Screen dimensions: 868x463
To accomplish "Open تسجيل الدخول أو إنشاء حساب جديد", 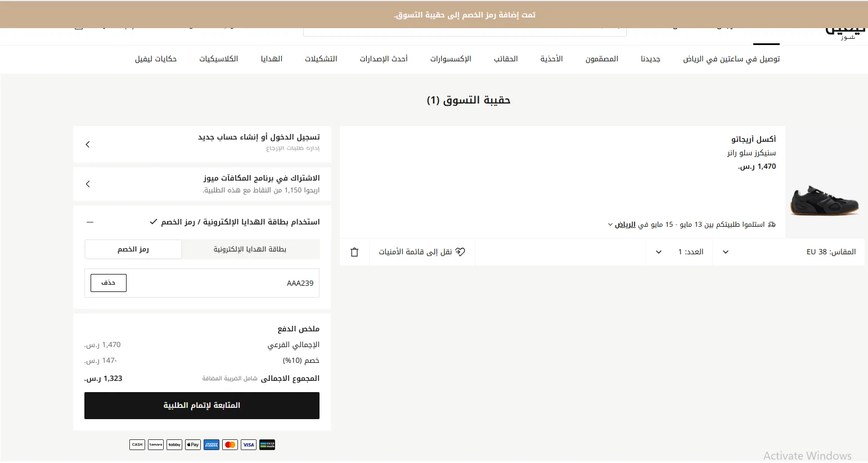I will (x=202, y=144).
